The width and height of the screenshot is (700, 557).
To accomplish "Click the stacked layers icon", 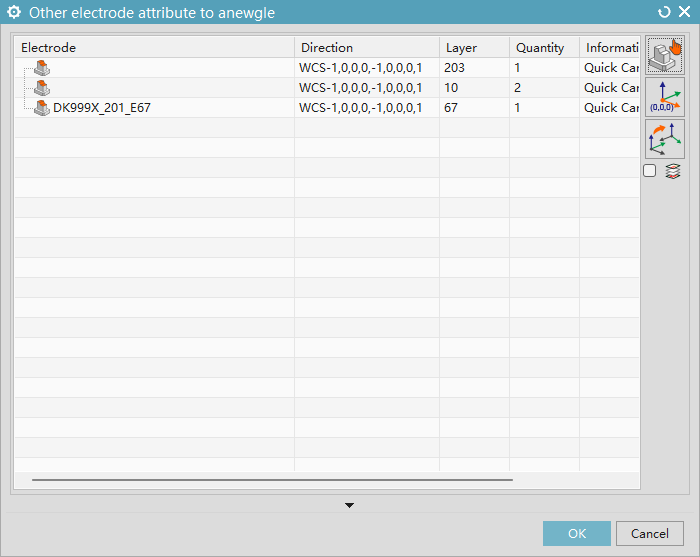I will point(673,171).
